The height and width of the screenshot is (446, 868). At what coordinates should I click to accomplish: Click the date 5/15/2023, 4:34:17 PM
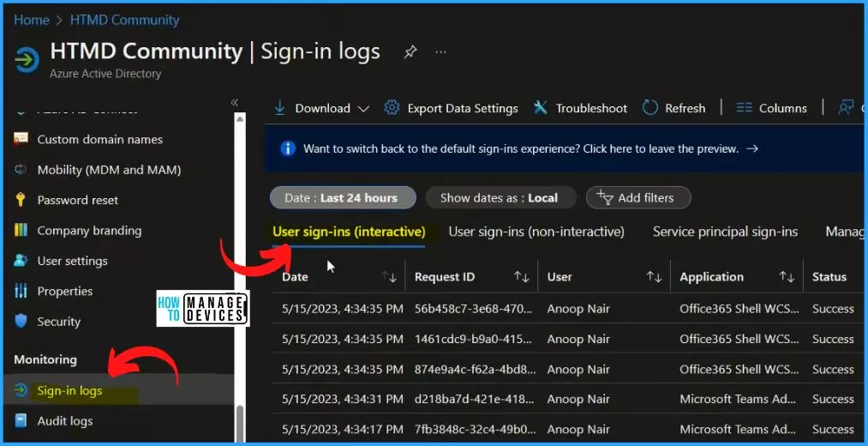[343, 430]
